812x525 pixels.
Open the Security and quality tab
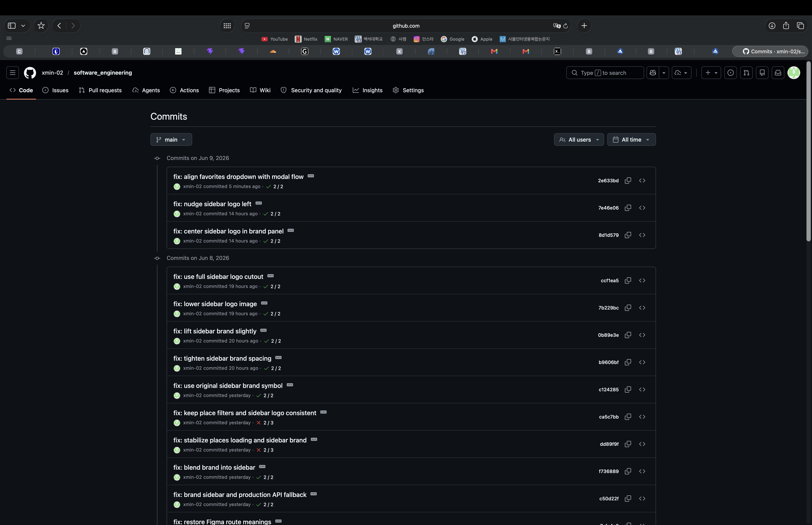point(311,90)
